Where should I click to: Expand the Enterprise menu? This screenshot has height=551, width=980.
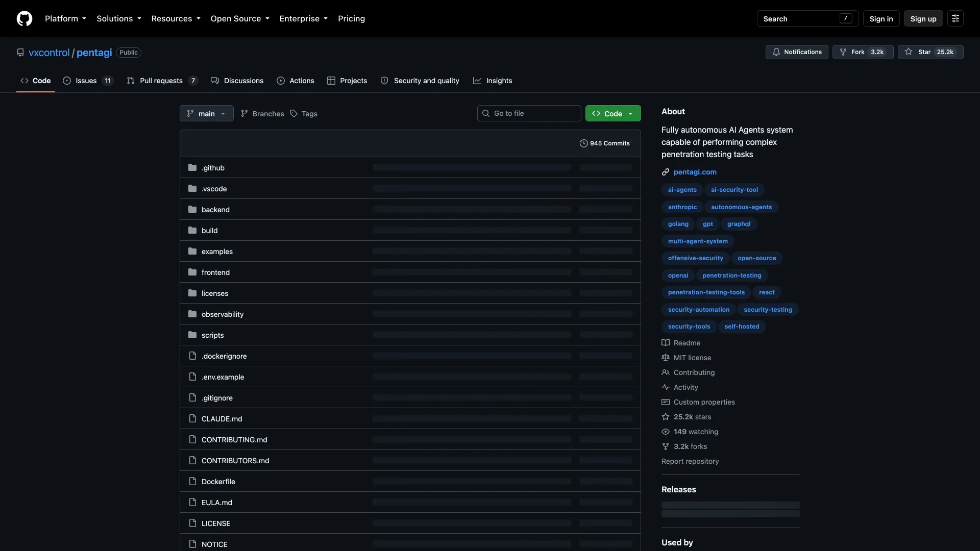coord(304,18)
